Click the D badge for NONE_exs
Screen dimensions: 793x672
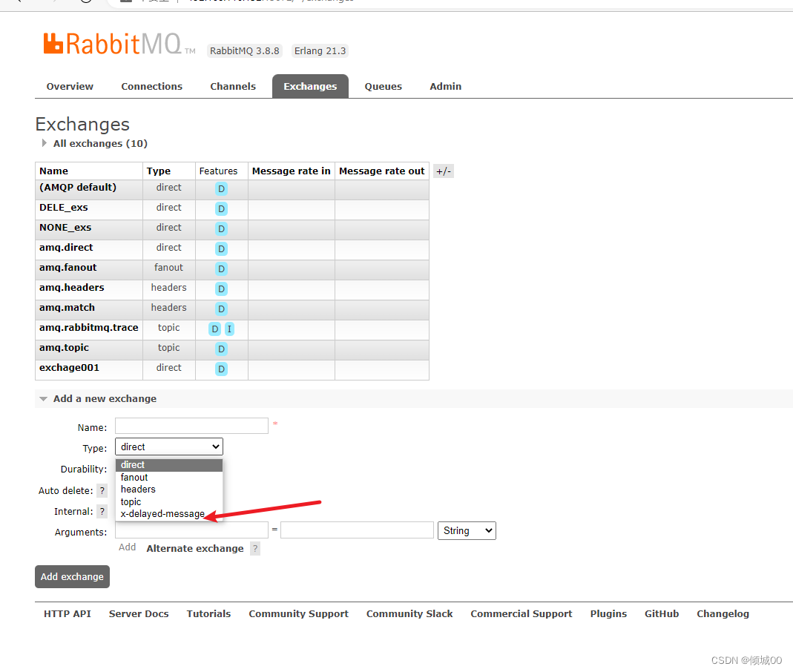[x=222, y=229]
